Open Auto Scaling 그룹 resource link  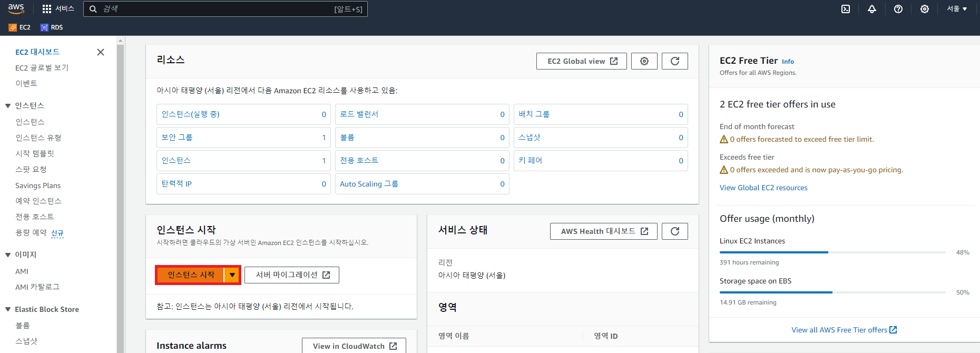coord(369,184)
